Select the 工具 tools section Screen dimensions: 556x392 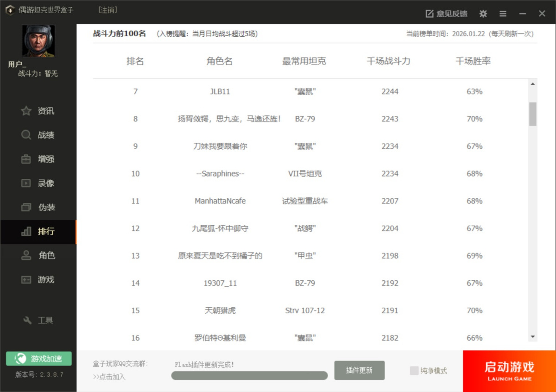pyautogui.click(x=39, y=320)
